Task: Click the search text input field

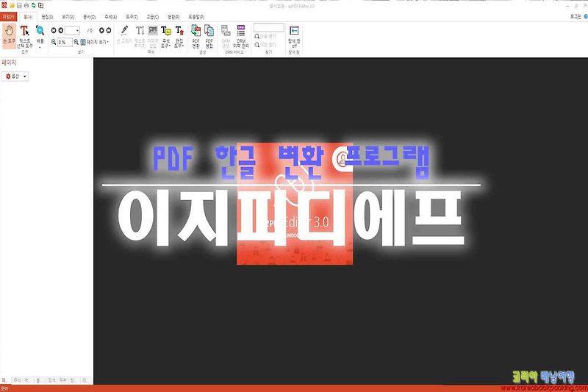Action: 268,28
